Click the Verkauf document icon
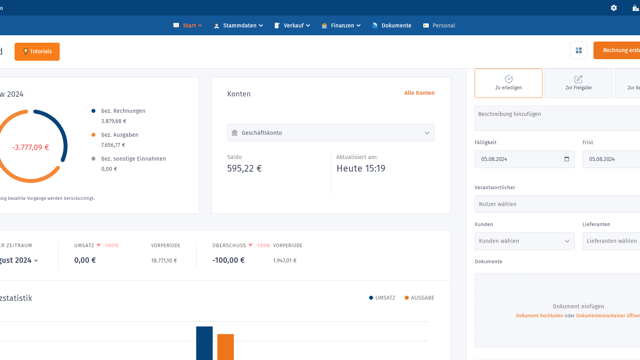Screen dimensions: 640x360 click(x=277, y=26)
